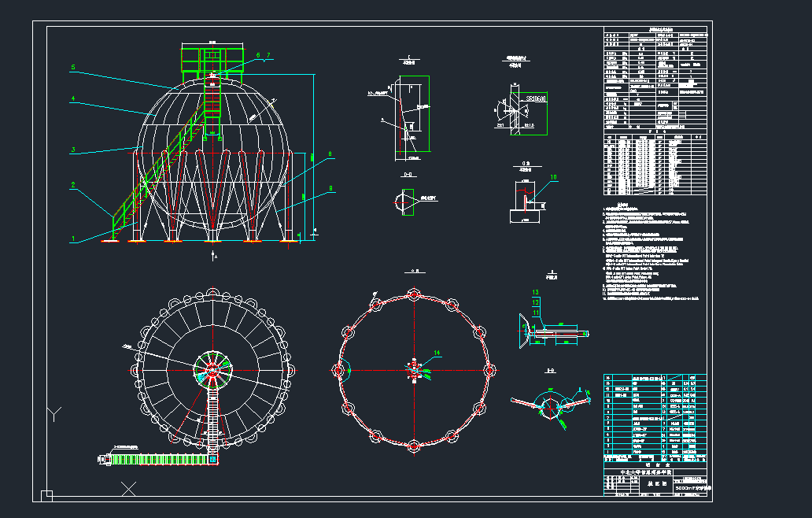
Task: Click boxed callout number 12
Action: tap(536, 302)
